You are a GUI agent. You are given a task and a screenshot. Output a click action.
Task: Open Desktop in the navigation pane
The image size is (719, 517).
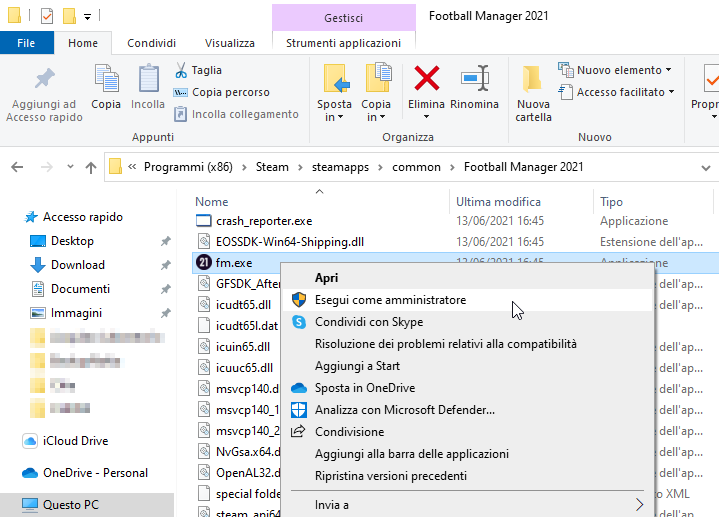tap(72, 241)
